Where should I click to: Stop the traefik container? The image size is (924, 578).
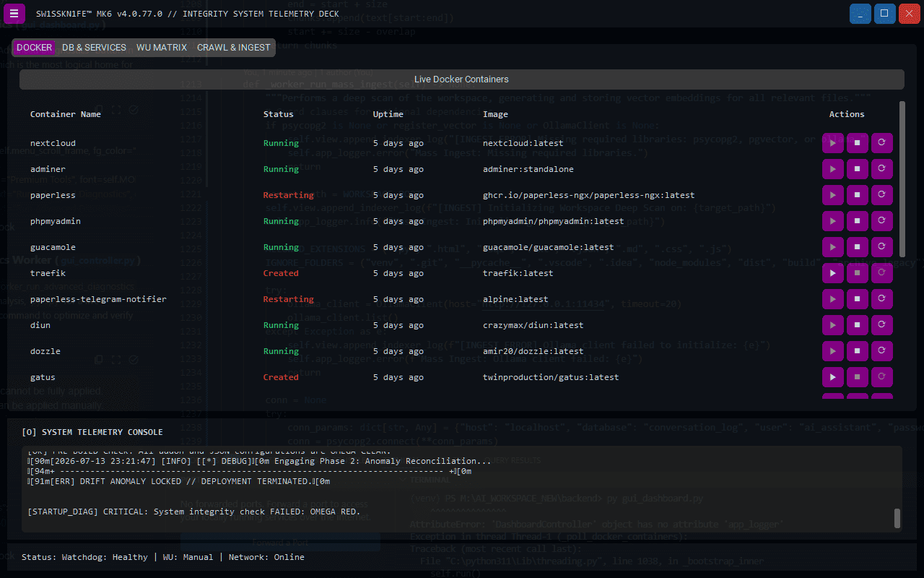(x=857, y=273)
